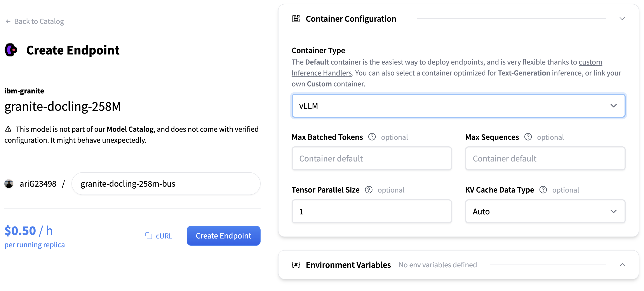Go Back to Catalog

39,21
